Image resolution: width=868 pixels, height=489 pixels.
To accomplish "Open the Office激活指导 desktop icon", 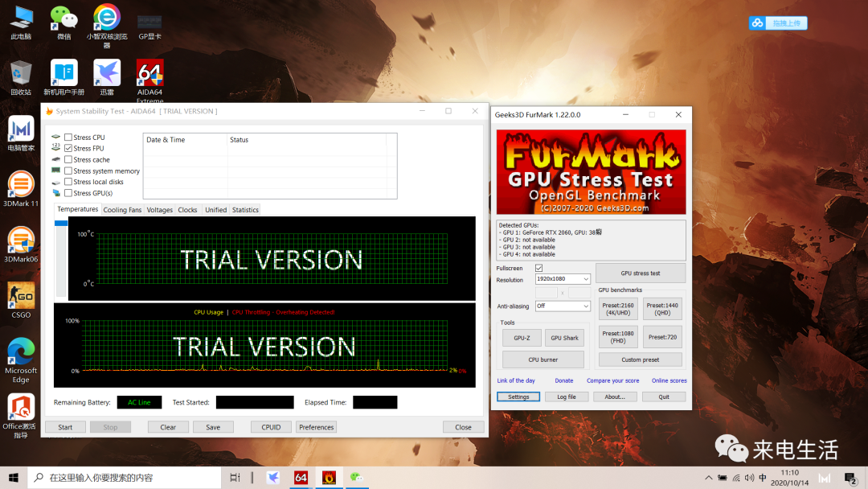I will pos(21,416).
